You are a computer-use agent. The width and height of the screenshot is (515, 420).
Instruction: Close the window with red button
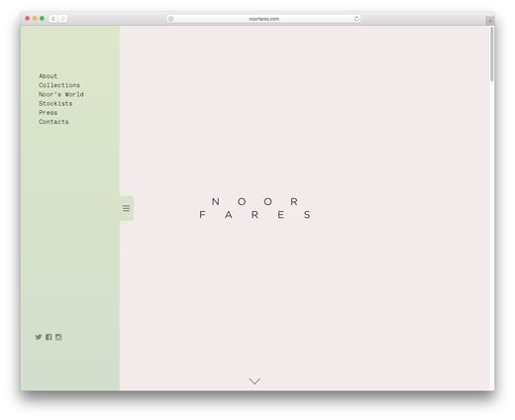point(28,19)
